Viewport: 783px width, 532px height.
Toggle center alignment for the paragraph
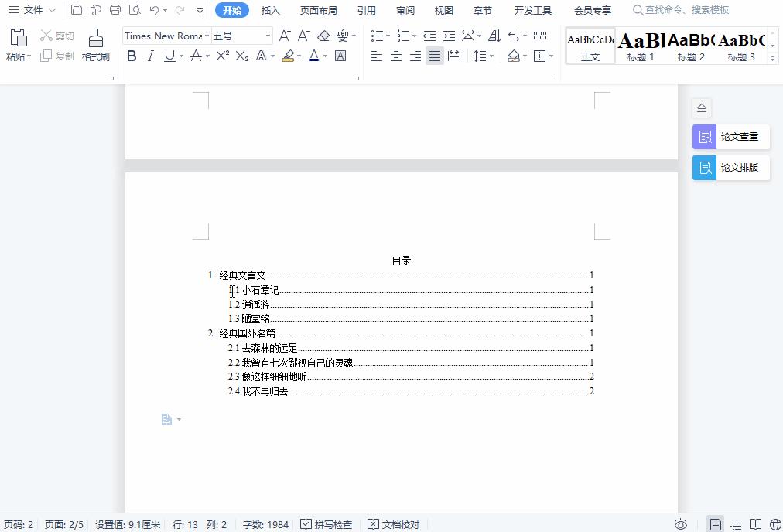396,56
